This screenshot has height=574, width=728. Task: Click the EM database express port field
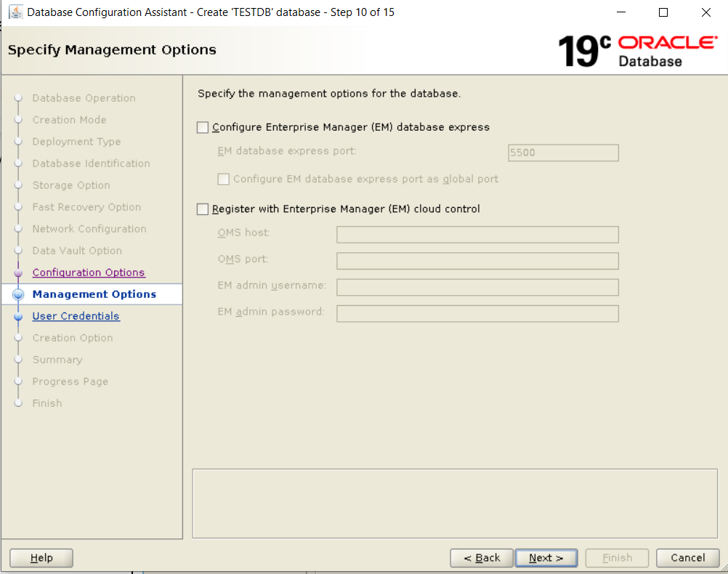(x=563, y=153)
